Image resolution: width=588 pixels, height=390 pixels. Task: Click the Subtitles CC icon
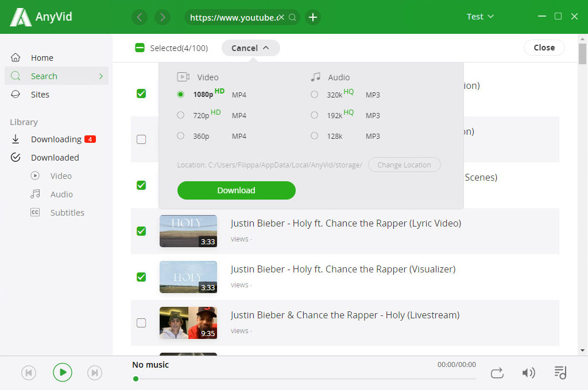click(x=35, y=212)
